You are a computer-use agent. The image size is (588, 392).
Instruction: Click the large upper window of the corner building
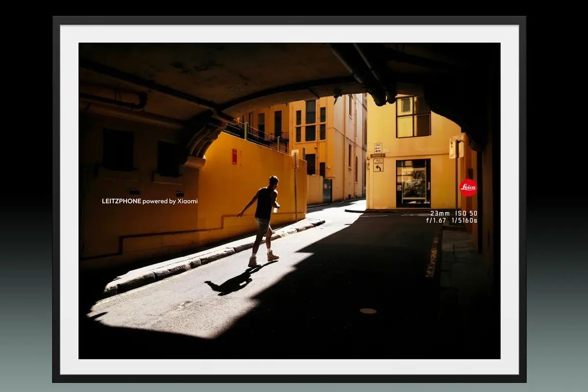[x=413, y=117]
